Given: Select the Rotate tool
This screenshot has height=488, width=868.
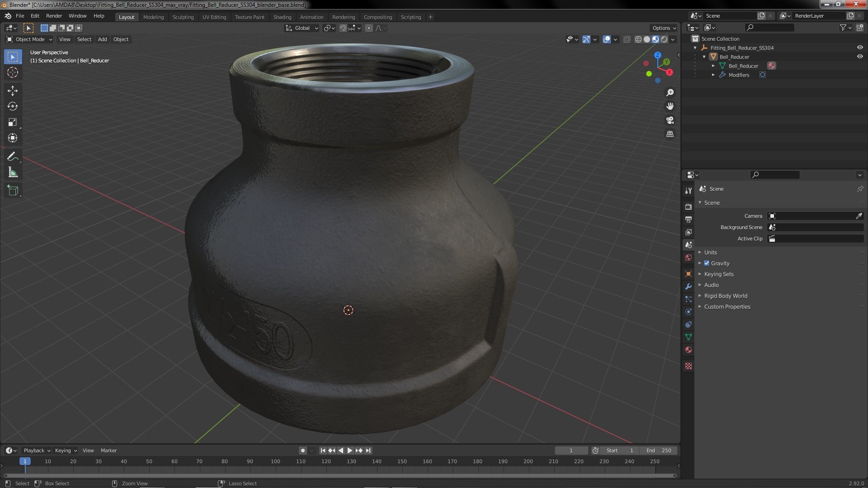Looking at the screenshot, I should (x=13, y=107).
